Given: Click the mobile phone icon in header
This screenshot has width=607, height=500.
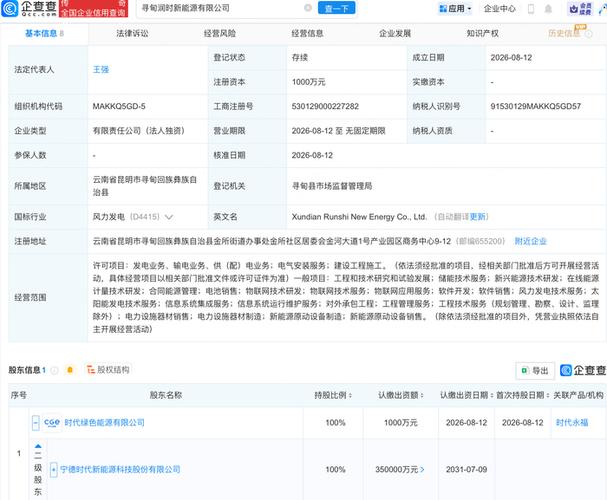Looking at the screenshot, I should (x=531, y=9).
